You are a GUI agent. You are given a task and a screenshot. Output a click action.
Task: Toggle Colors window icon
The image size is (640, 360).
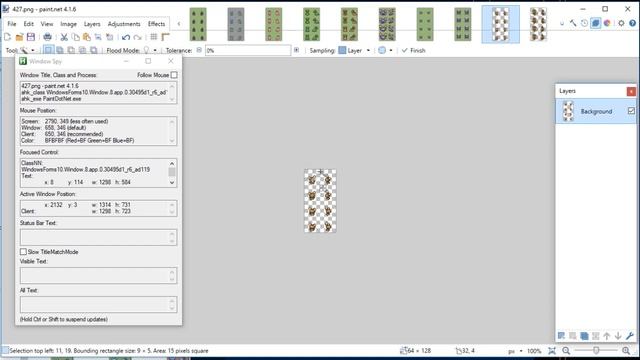pyautogui.click(x=607, y=24)
